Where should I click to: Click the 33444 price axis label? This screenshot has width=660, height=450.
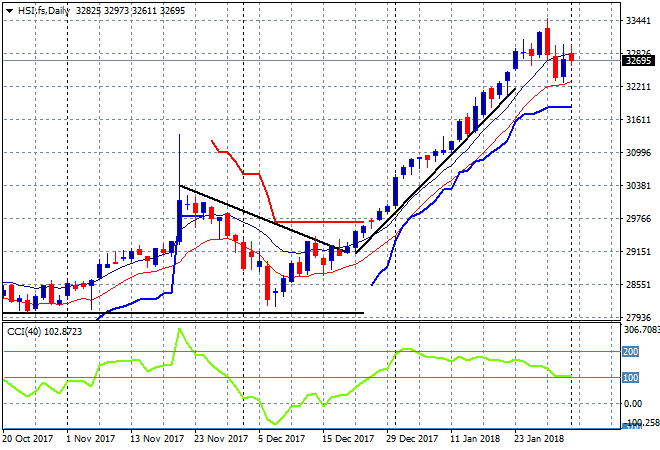point(638,20)
